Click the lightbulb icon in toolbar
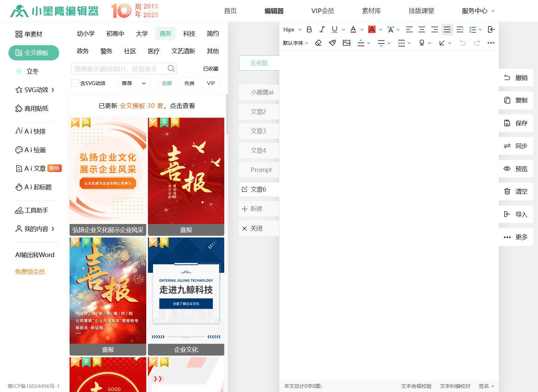 (422, 43)
